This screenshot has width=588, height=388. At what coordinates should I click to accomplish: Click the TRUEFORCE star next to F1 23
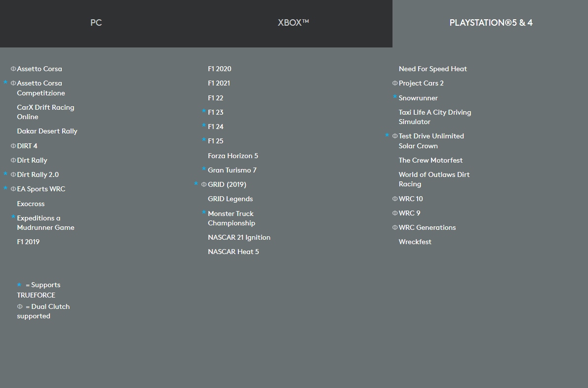pos(204,112)
